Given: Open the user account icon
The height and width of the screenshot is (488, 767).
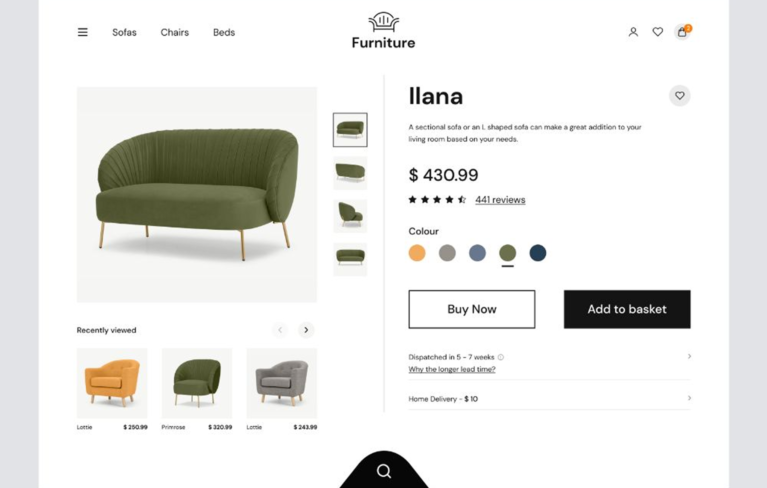Looking at the screenshot, I should pyautogui.click(x=633, y=32).
